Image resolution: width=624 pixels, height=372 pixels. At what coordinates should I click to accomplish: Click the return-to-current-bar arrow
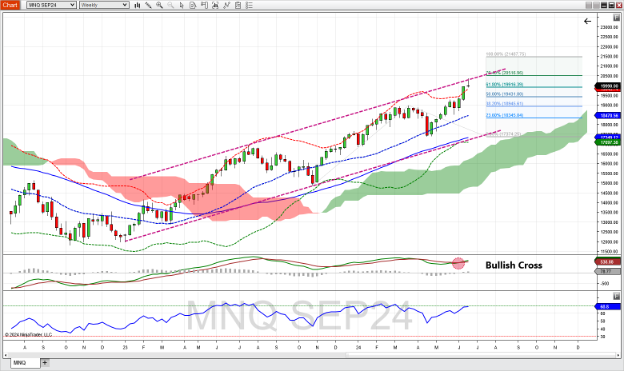pos(587,21)
